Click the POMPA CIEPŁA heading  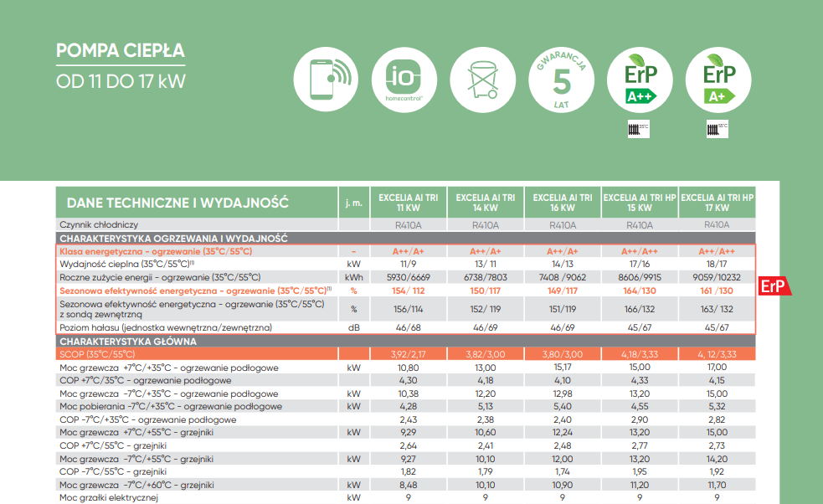[x=120, y=51]
